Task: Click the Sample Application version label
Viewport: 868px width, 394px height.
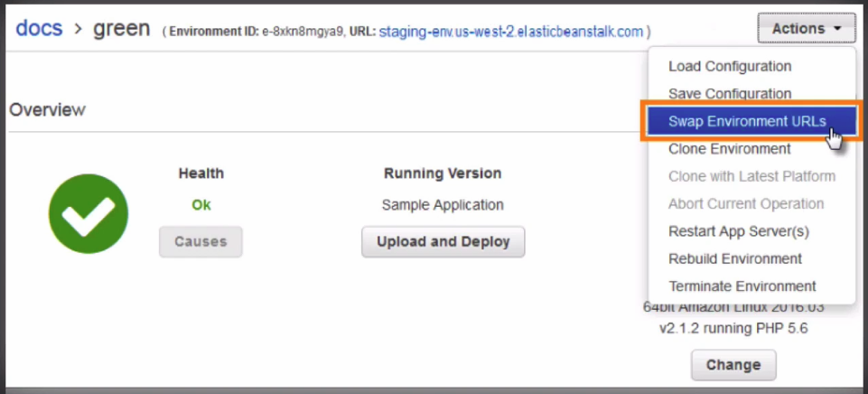Action: click(443, 205)
